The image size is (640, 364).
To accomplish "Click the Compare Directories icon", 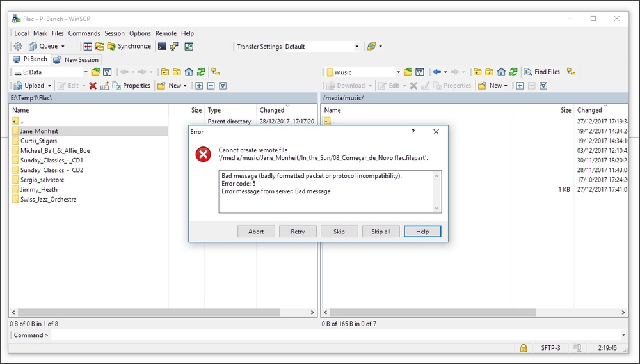I will tap(88, 46).
